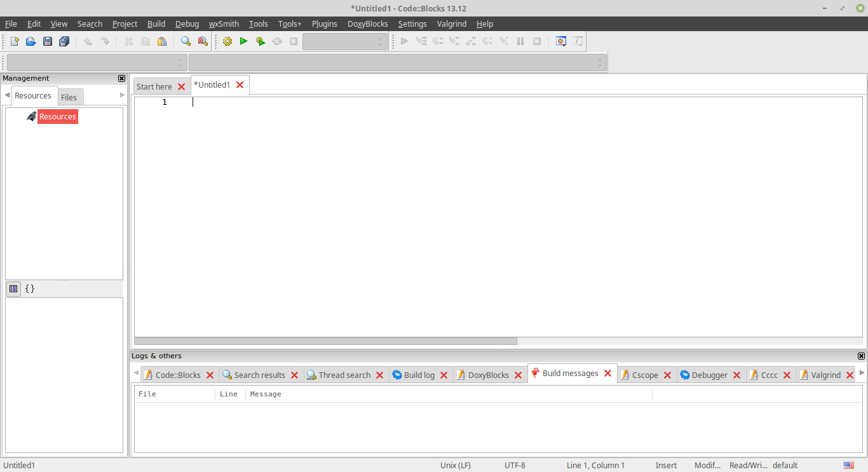Open the DoxyBlocks menu

(x=368, y=24)
